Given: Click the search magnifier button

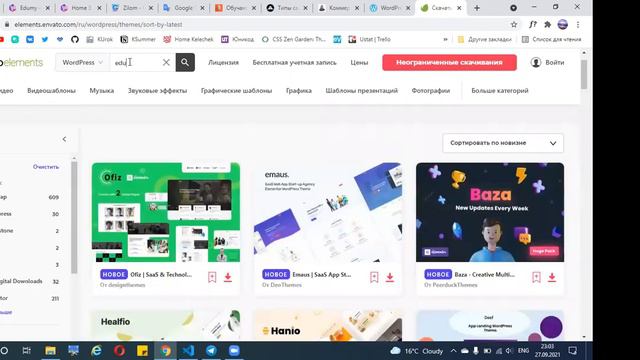Looking at the screenshot, I should tap(185, 62).
